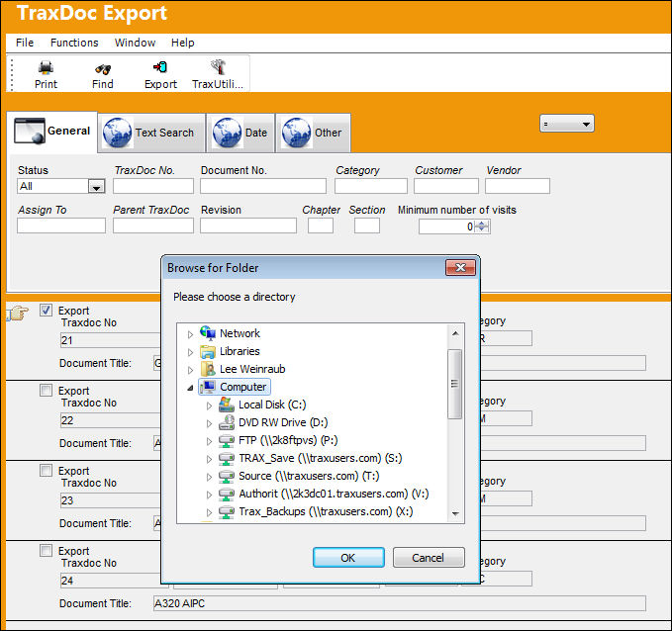Click the Document No. input field
The height and width of the screenshot is (631, 672).
click(263, 186)
